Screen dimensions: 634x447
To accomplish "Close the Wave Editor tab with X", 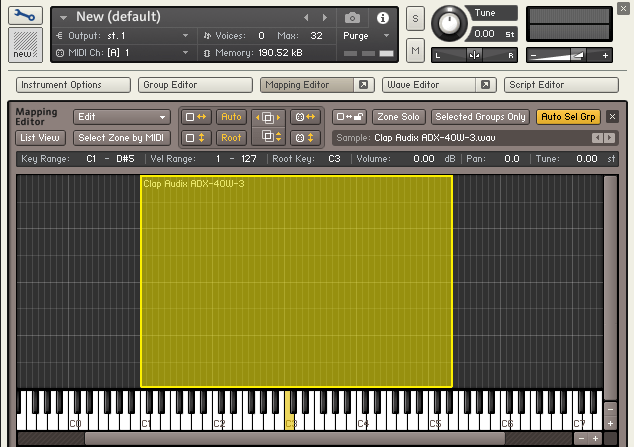I will tap(485, 85).
